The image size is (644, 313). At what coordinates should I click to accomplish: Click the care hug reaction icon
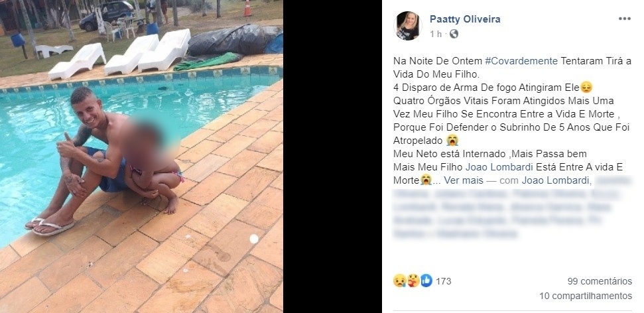(x=413, y=281)
